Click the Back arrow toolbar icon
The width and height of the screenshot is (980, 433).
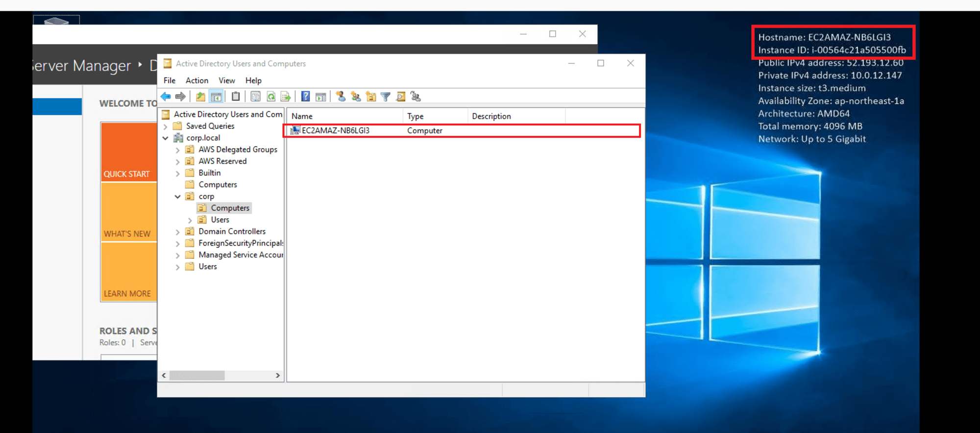click(166, 97)
